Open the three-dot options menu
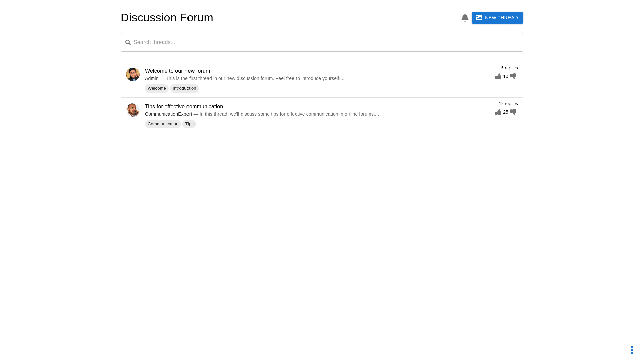 pyautogui.click(x=632, y=350)
